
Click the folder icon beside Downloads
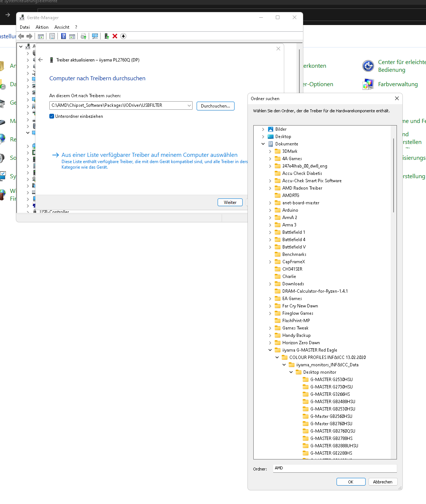coord(278,284)
